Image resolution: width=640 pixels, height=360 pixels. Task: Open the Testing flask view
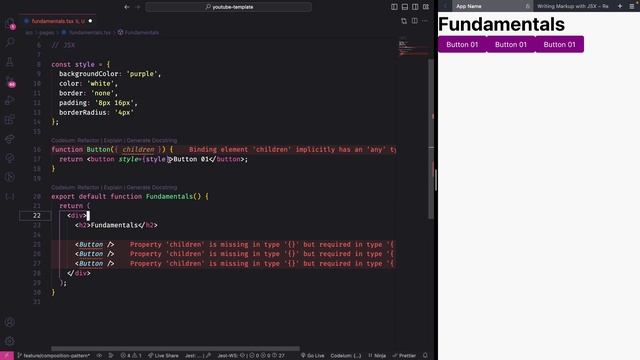[x=10, y=62]
